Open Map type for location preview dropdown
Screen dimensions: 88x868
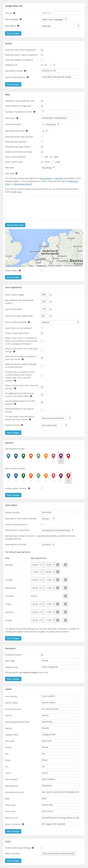tap(48, 519)
